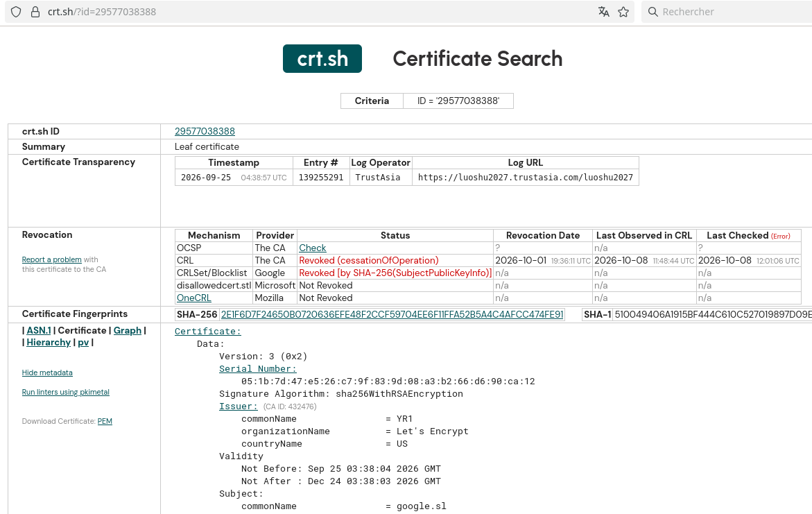The height and width of the screenshot is (514, 812).
Task: Open the SHA-256 fingerprint link
Action: coord(392,314)
